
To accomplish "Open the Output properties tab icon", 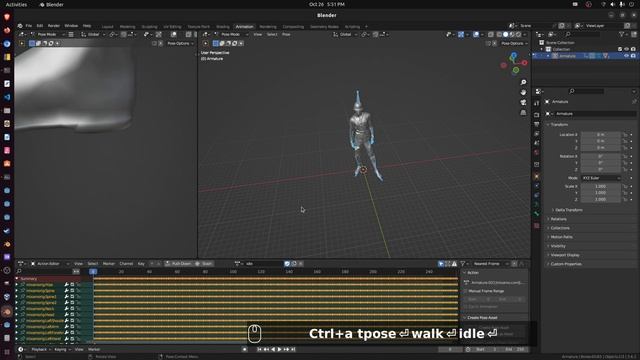I will click(x=537, y=124).
